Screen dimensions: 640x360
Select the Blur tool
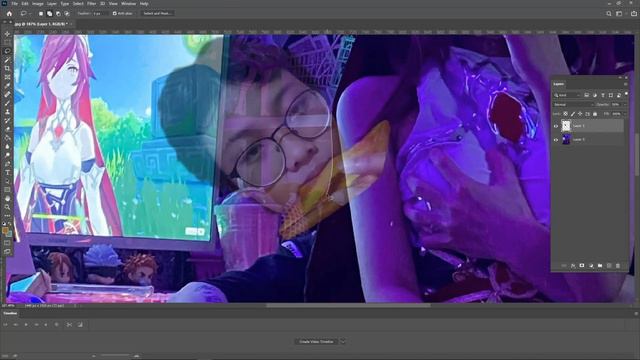(7, 146)
